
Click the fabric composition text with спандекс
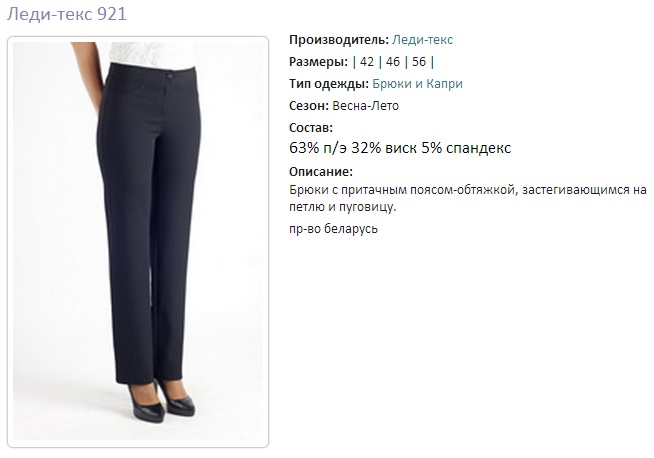[400, 148]
